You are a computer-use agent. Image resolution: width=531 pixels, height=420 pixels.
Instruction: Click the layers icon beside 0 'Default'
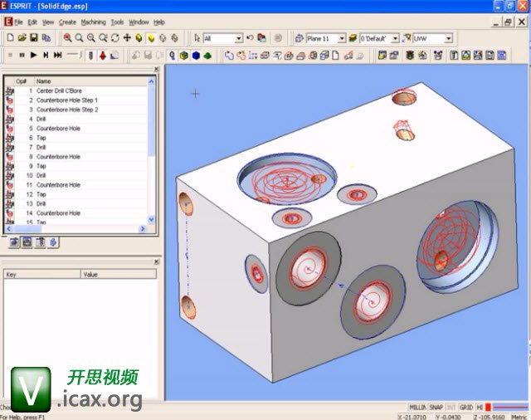(x=353, y=38)
